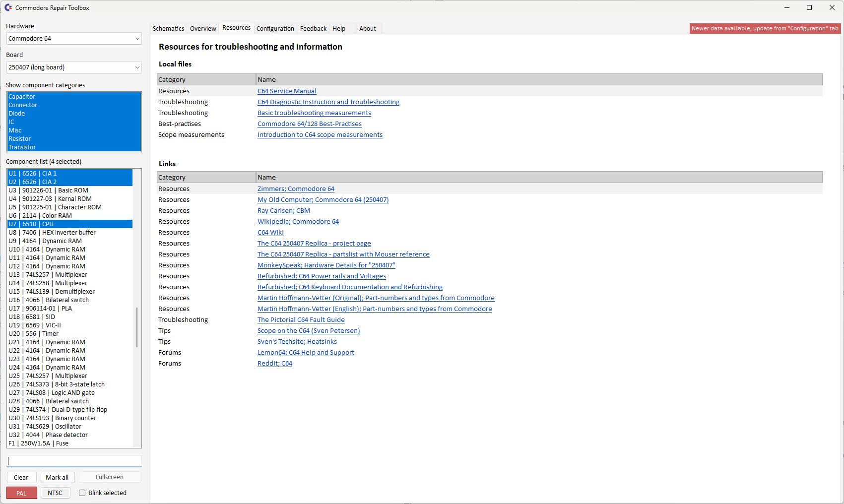Viewport: 844px width, 504px height.
Task: Deselect the Capacitor component category
Action: pyautogui.click(x=22, y=97)
